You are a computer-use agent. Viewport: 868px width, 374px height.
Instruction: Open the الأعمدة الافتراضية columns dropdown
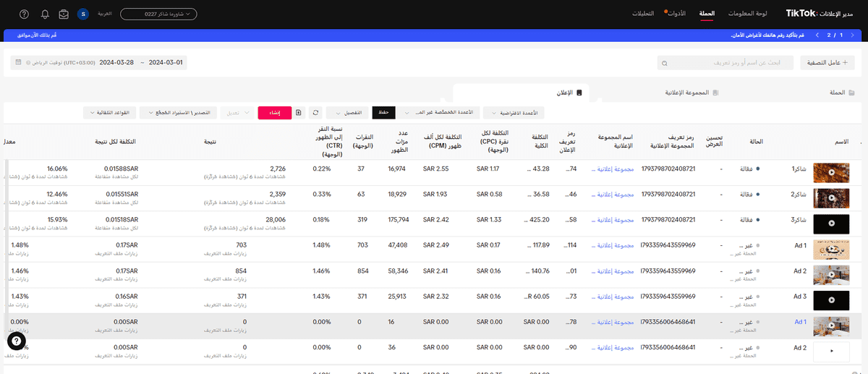pyautogui.click(x=515, y=113)
